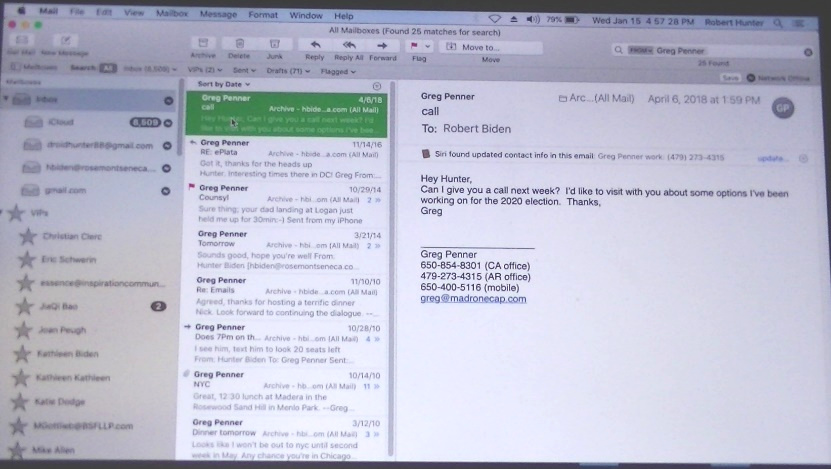Open the 'Tomorrow' message from 3/21/14

[285, 250]
